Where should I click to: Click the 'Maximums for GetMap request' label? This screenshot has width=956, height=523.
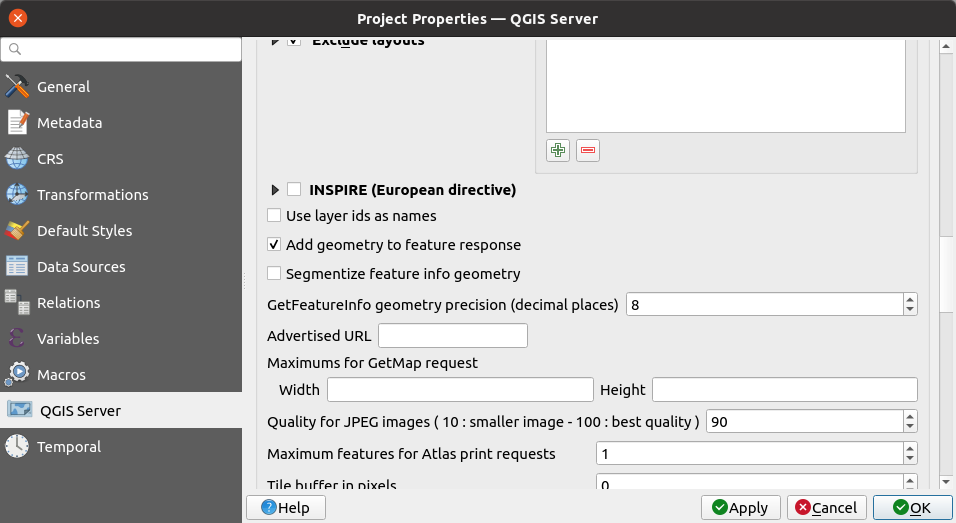coord(372,363)
